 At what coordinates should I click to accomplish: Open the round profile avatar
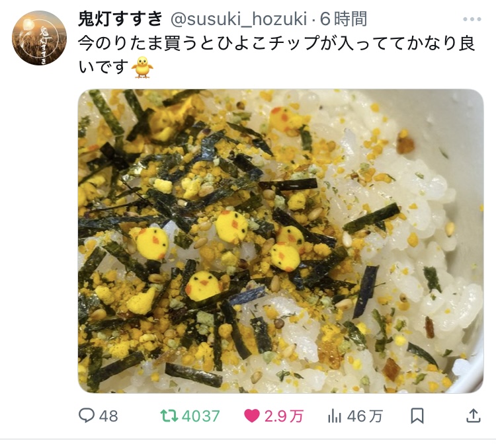(39, 38)
